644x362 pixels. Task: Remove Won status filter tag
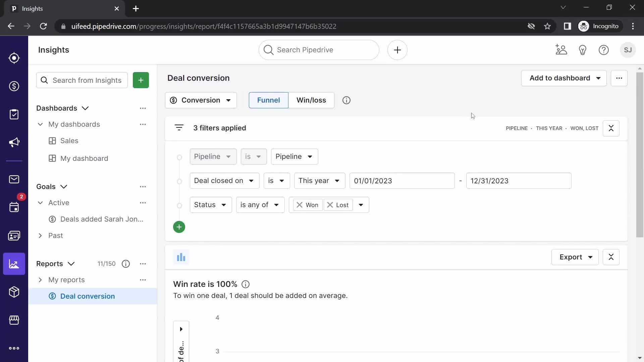(x=299, y=205)
